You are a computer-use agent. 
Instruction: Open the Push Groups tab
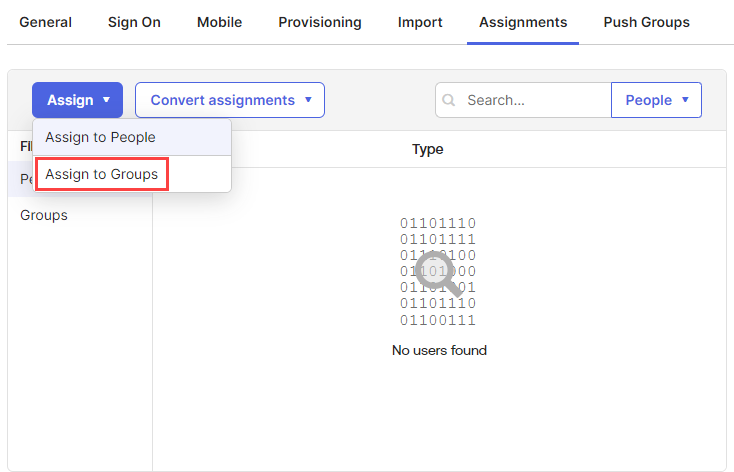(x=646, y=22)
